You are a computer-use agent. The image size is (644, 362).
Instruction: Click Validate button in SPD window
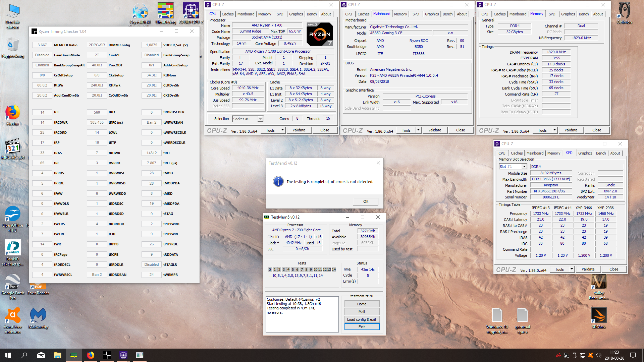[x=588, y=269]
